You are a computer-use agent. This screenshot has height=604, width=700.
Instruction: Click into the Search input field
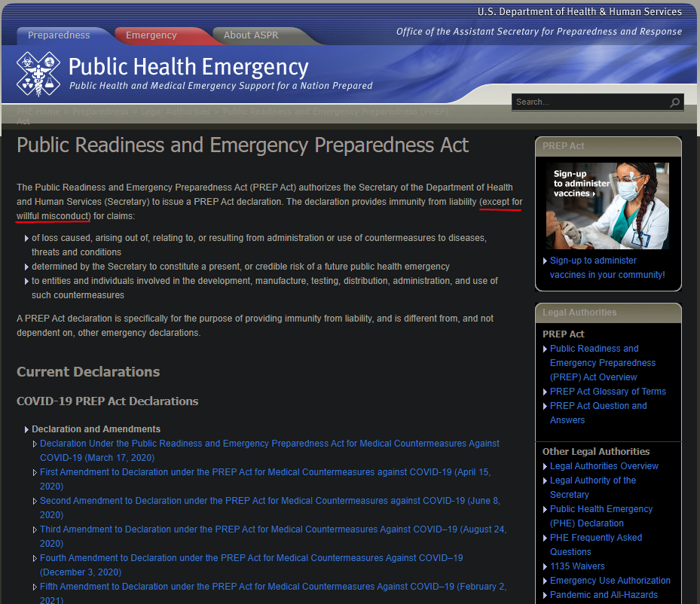590,102
